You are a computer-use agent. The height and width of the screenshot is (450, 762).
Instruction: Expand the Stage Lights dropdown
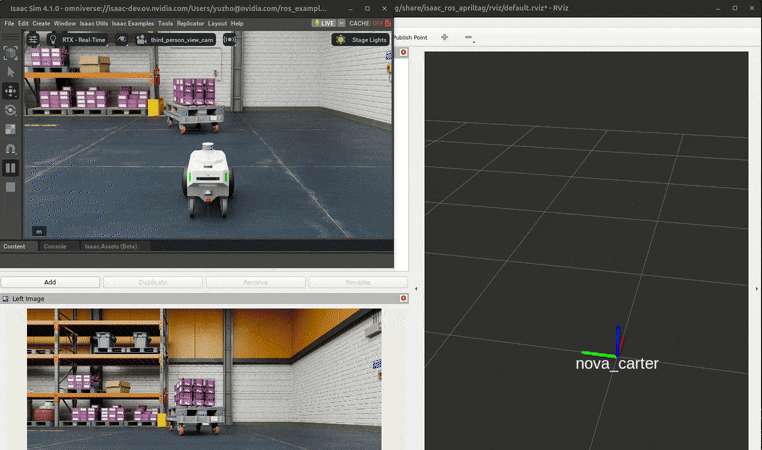point(362,40)
